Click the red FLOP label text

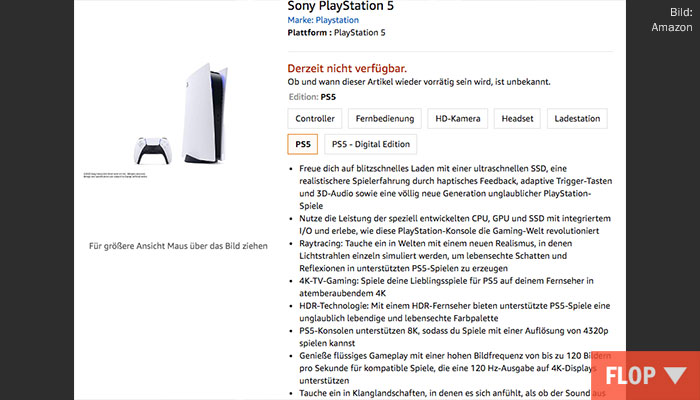click(629, 376)
